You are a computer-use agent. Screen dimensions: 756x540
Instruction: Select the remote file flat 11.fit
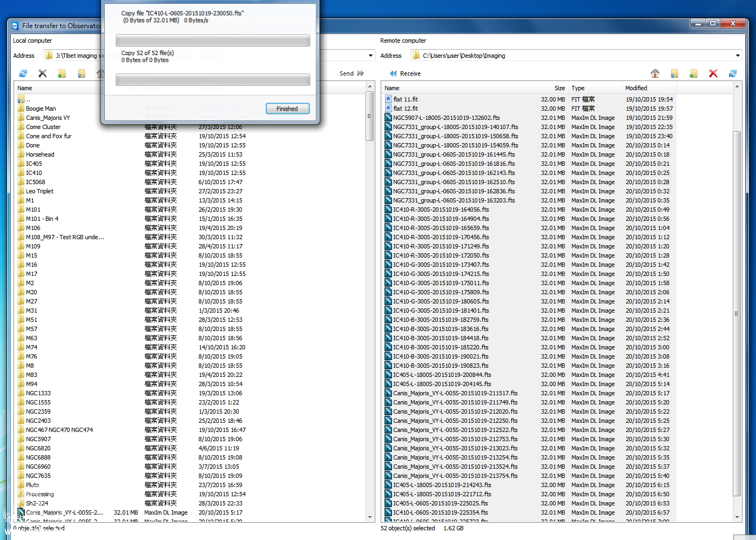click(x=406, y=99)
